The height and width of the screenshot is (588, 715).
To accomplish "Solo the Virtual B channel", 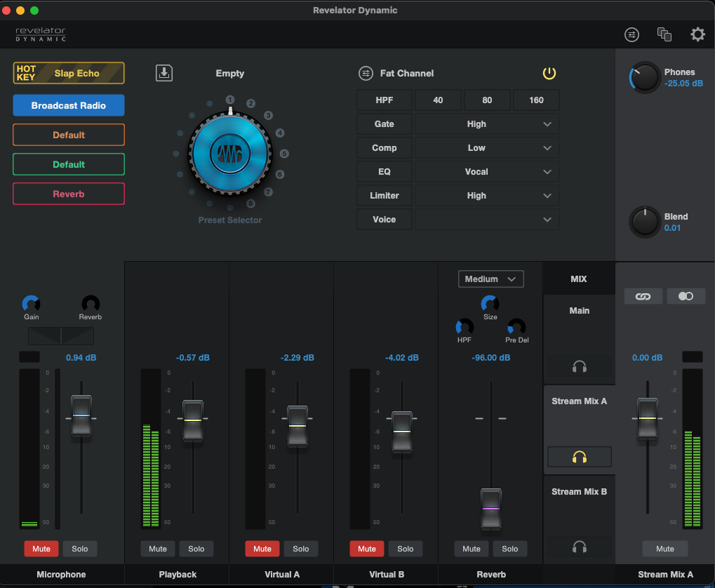I will click(406, 549).
